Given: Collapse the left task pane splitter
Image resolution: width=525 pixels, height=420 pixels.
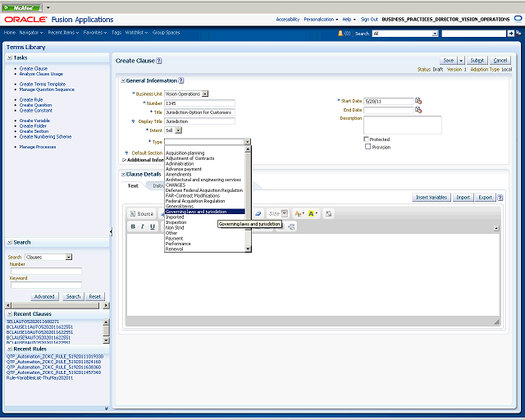Looking at the screenshot, I should [x=111, y=231].
